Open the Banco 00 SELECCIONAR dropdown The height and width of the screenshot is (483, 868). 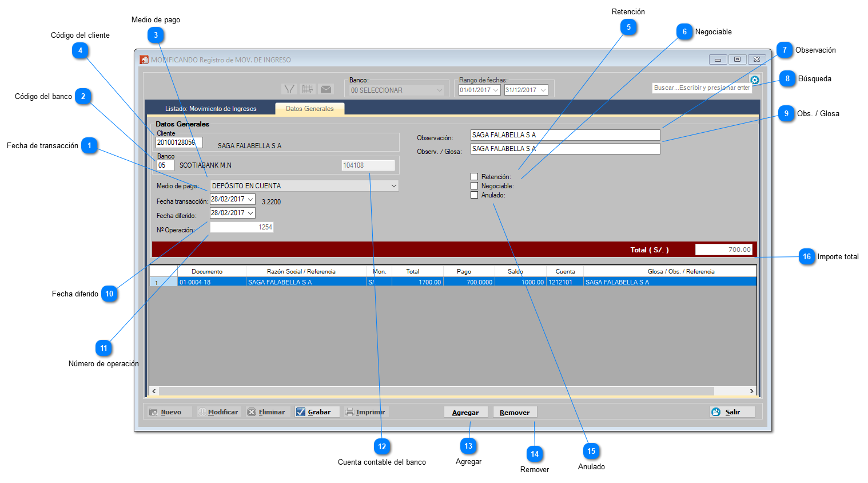(x=397, y=90)
